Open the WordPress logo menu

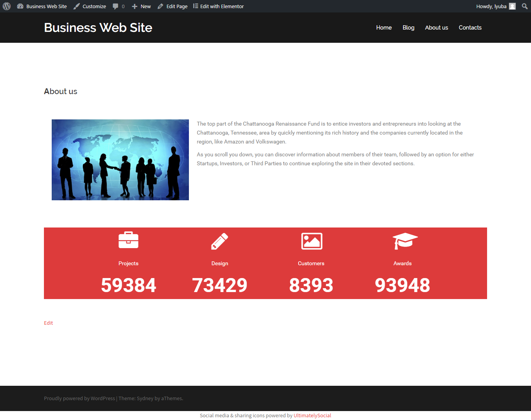[7, 6]
